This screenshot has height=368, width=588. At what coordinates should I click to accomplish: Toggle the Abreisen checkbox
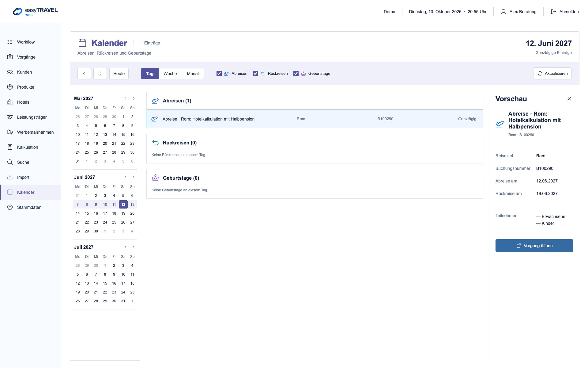tap(219, 74)
